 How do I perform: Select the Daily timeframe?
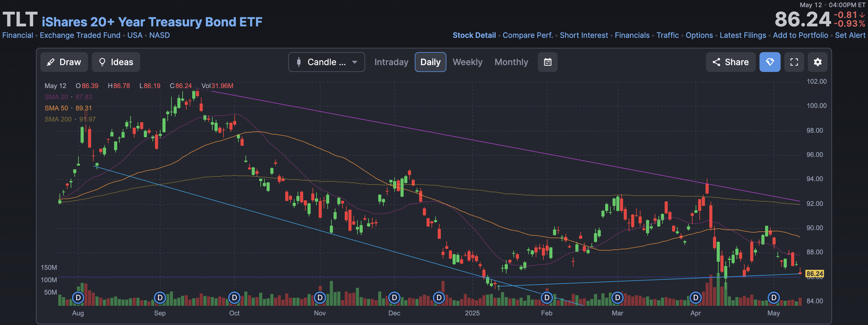coord(430,62)
